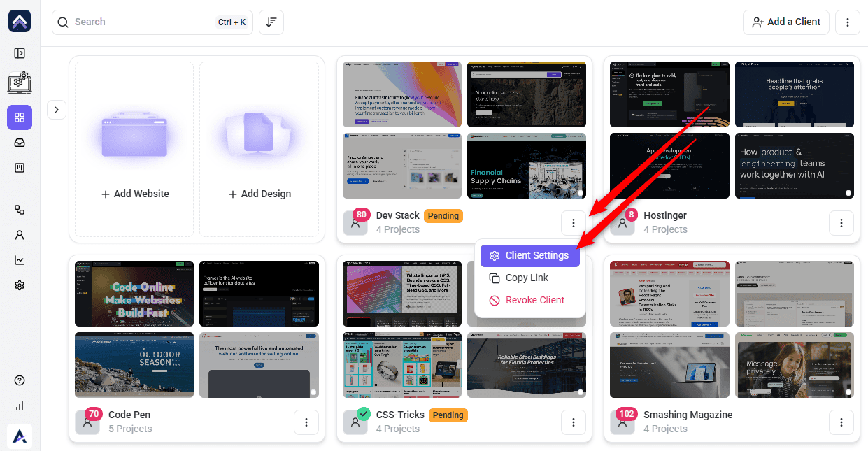Click the Hostinger avatar with 8 badge
Viewport: 868px width, 451px height.
coord(622,223)
